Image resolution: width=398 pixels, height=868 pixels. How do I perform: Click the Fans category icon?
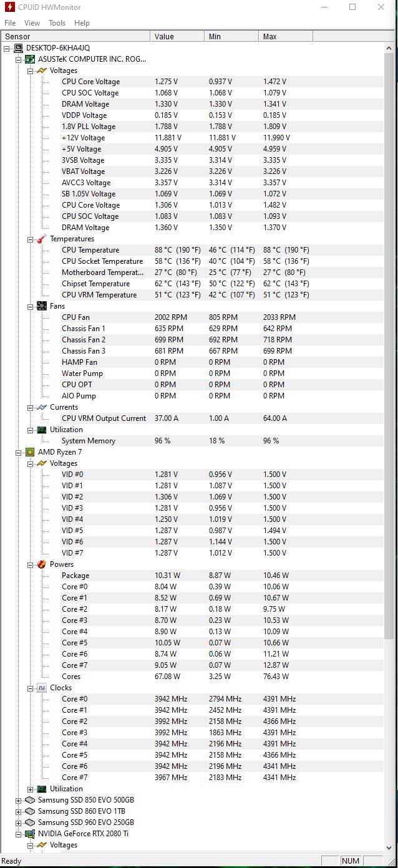coord(42,306)
